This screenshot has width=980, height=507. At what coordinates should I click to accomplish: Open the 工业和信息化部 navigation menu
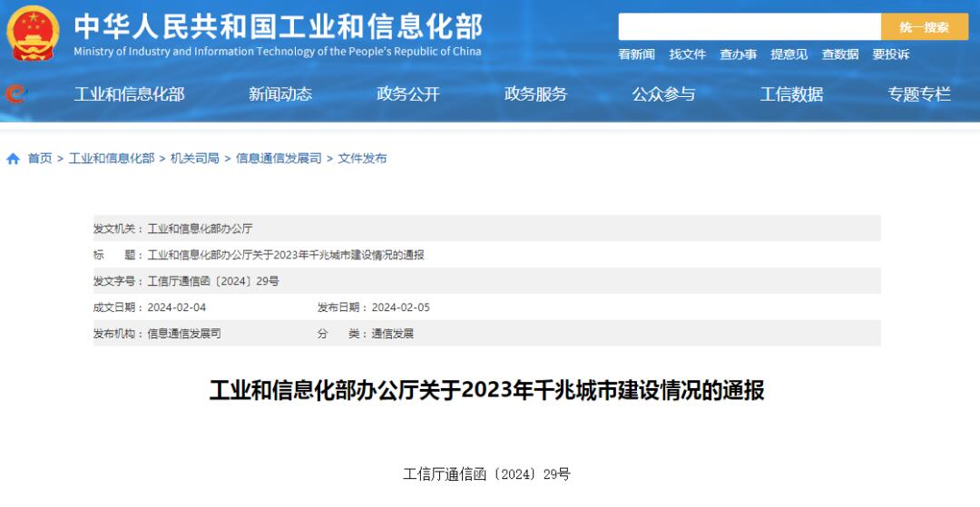tap(130, 94)
